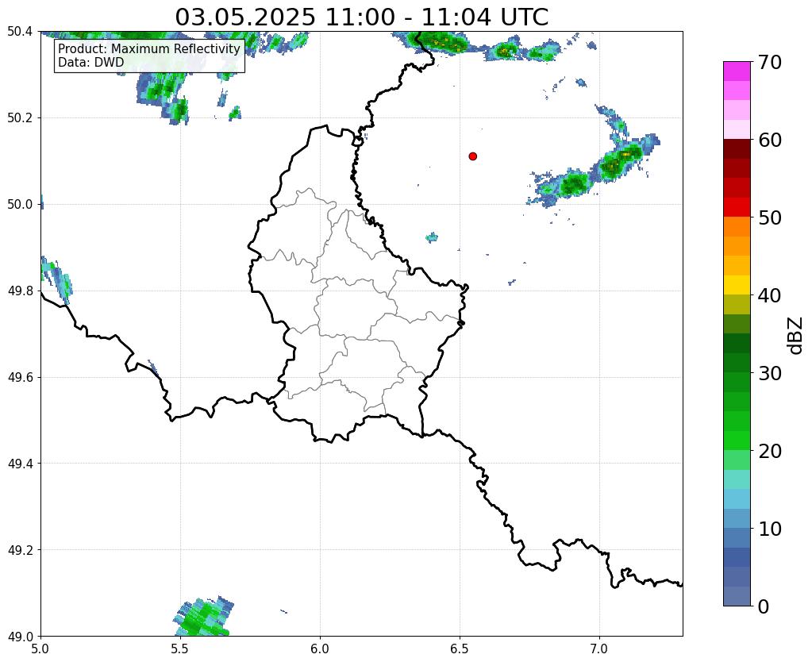Click the title '03.05.2025 11:00 - 11:04 UTC'

pyautogui.click(x=361, y=17)
